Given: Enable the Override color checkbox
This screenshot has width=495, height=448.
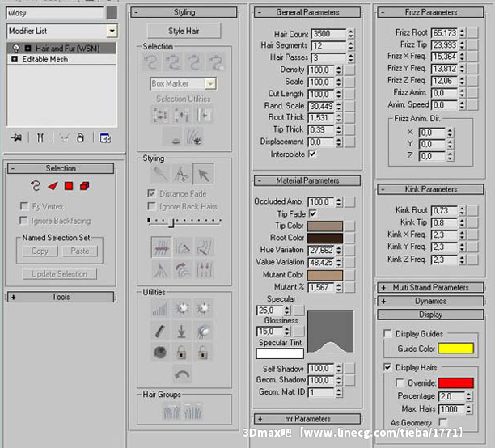Looking at the screenshot, I should [400, 383].
